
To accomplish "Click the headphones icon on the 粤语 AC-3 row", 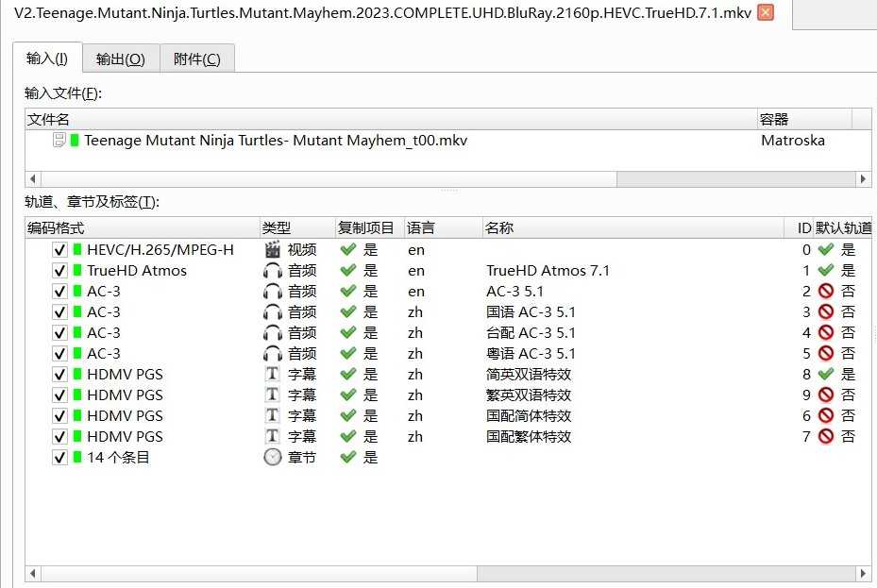I will [273, 353].
